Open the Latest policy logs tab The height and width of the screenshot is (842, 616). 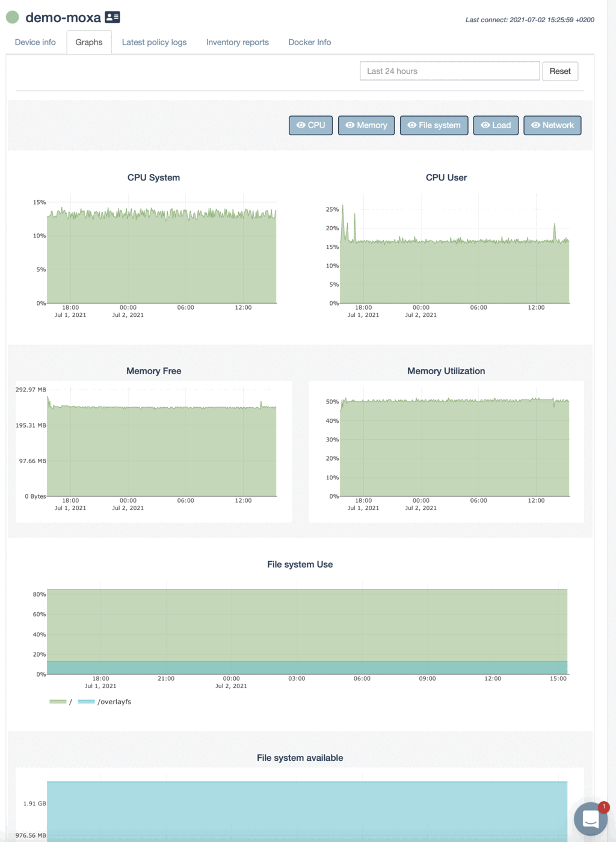pos(154,42)
